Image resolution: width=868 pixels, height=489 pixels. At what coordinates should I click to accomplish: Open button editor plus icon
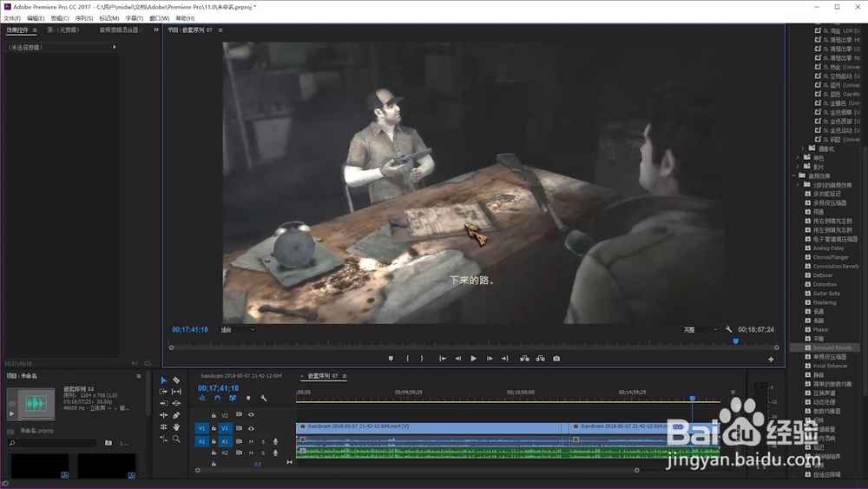coord(771,360)
